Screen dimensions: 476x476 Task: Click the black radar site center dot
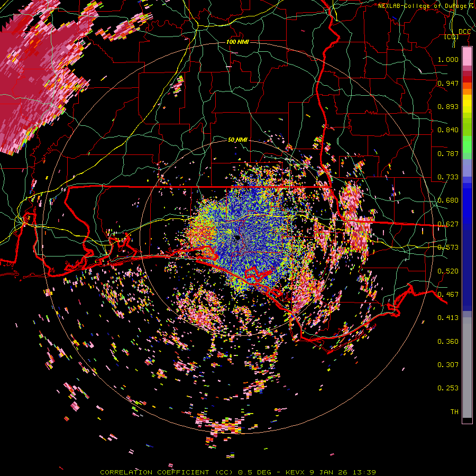coord(237,238)
